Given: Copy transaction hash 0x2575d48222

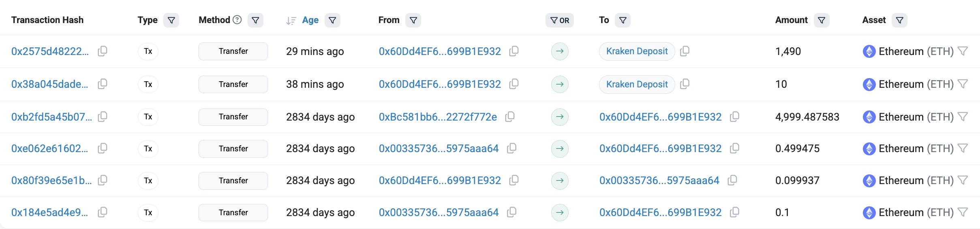Looking at the screenshot, I should point(103,51).
